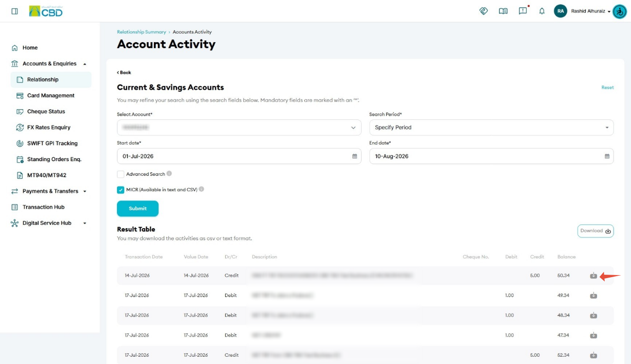Open the handshake icon in the header

coord(483,11)
